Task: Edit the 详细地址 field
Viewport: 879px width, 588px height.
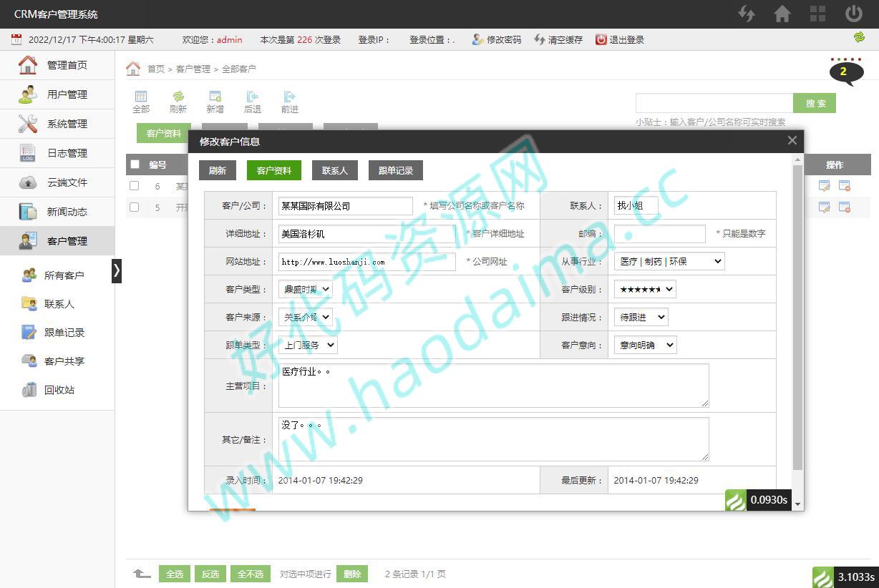Action: [367, 234]
